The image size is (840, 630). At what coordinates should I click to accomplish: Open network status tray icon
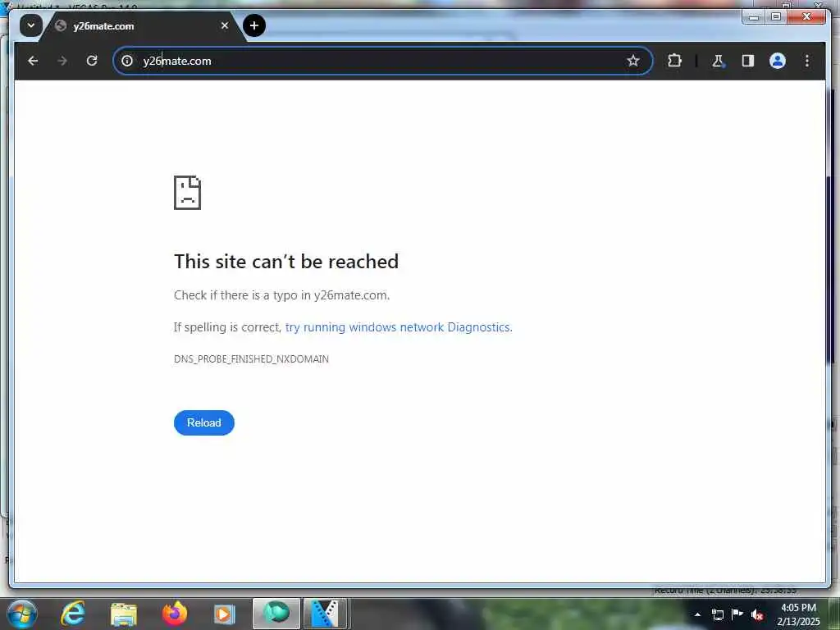tap(717, 614)
